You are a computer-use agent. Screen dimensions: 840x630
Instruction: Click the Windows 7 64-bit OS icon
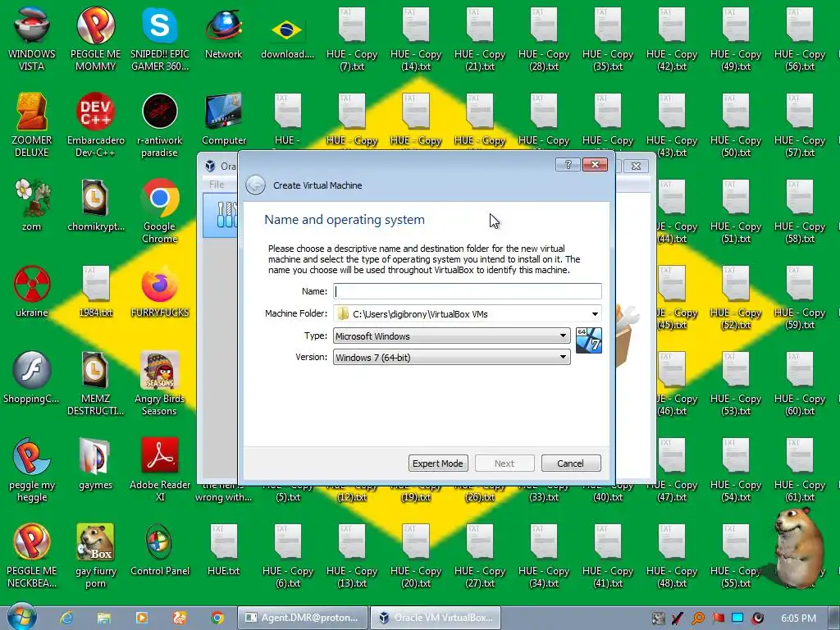tap(589, 340)
